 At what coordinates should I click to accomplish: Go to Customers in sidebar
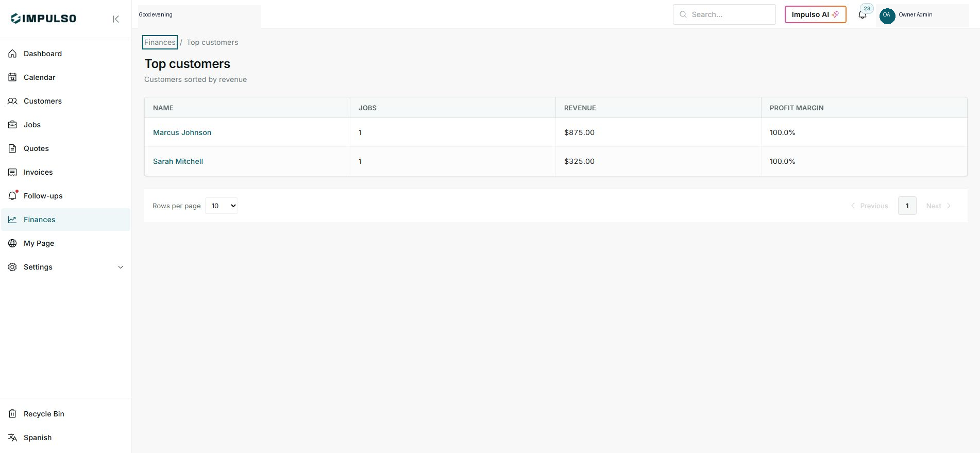pyautogui.click(x=66, y=101)
